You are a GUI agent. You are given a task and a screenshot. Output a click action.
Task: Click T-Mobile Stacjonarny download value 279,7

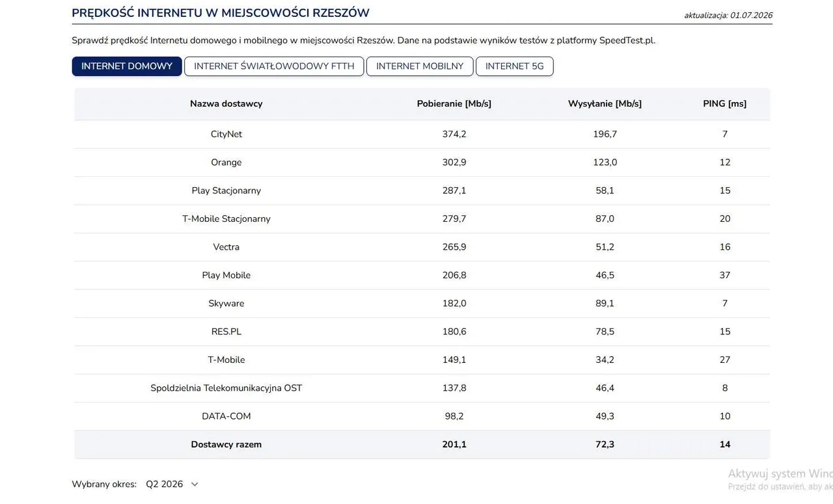click(x=454, y=219)
